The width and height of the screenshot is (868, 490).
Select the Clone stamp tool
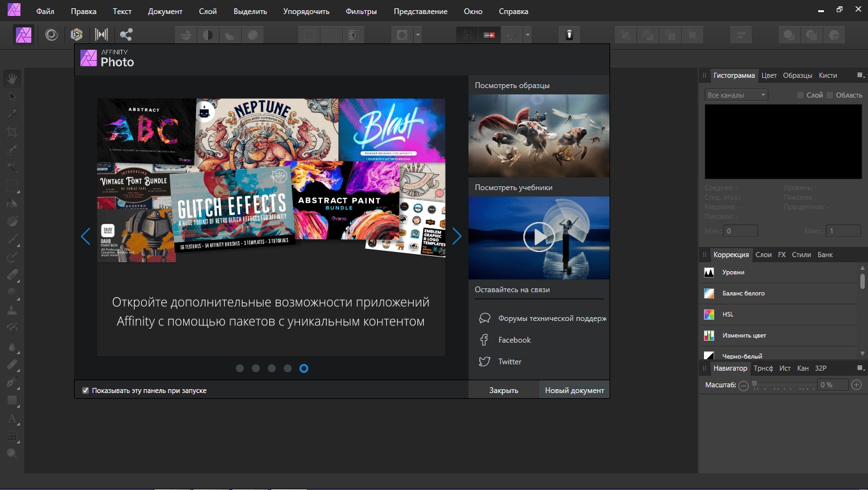[x=12, y=311]
